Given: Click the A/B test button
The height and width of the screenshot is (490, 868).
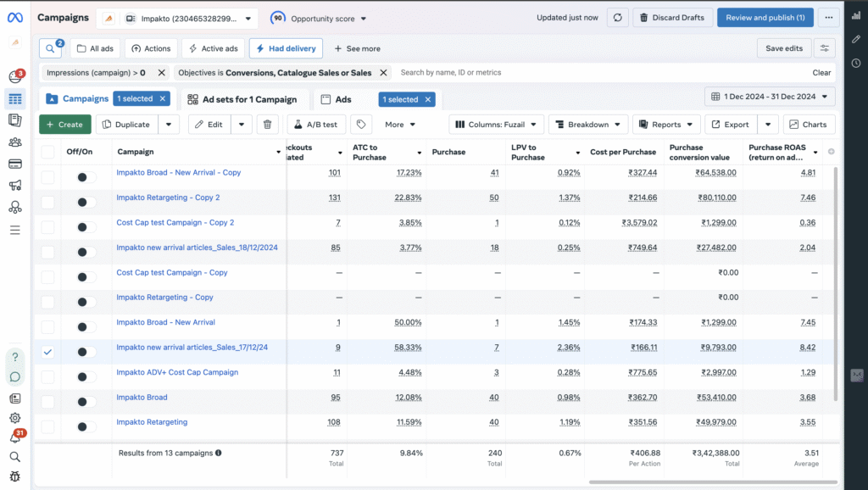Looking at the screenshot, I should pos(316,125).
